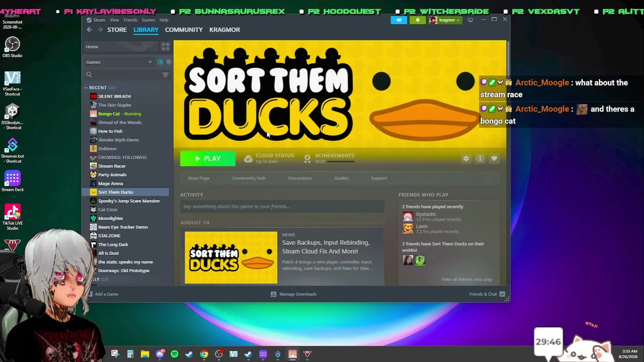Select Mage Arena in the library list
This screenshot has height=362, width=644.
click(111, 184)
